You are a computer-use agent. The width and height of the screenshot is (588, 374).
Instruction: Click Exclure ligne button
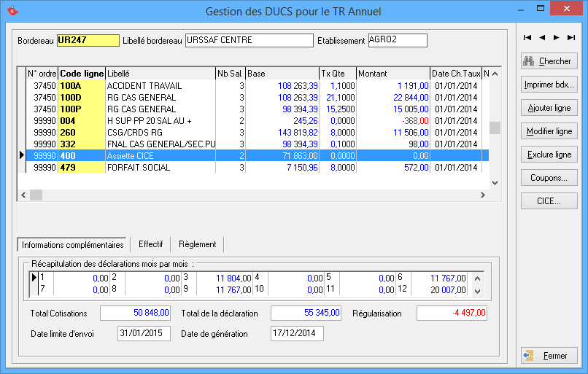click(x=549, y=155)
